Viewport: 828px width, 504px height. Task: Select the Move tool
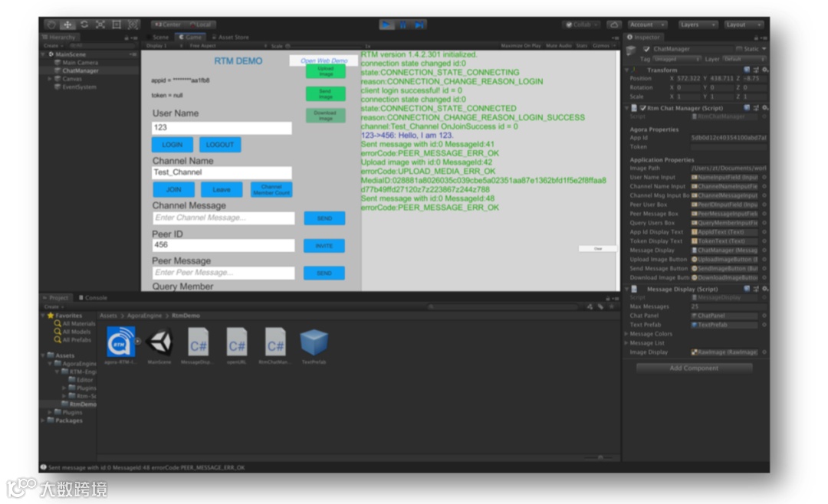67,25
